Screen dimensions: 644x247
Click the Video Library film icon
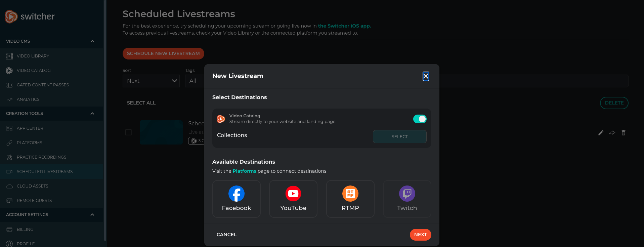[9, 56]
